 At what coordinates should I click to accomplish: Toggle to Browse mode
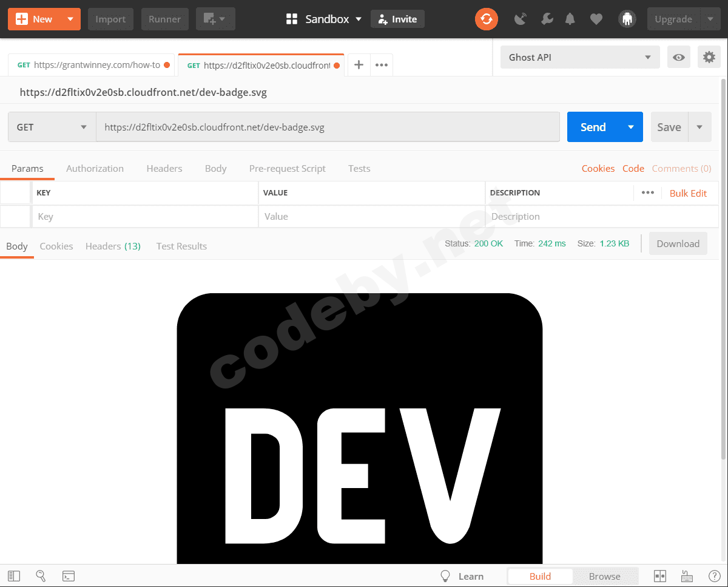tap(605, 576)
